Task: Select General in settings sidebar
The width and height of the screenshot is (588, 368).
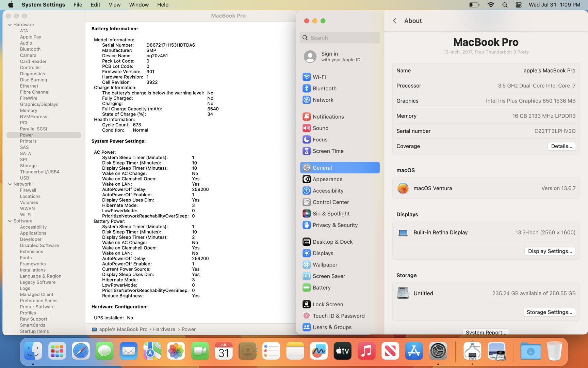Action: pyautogui.click(x=340, y=168)
